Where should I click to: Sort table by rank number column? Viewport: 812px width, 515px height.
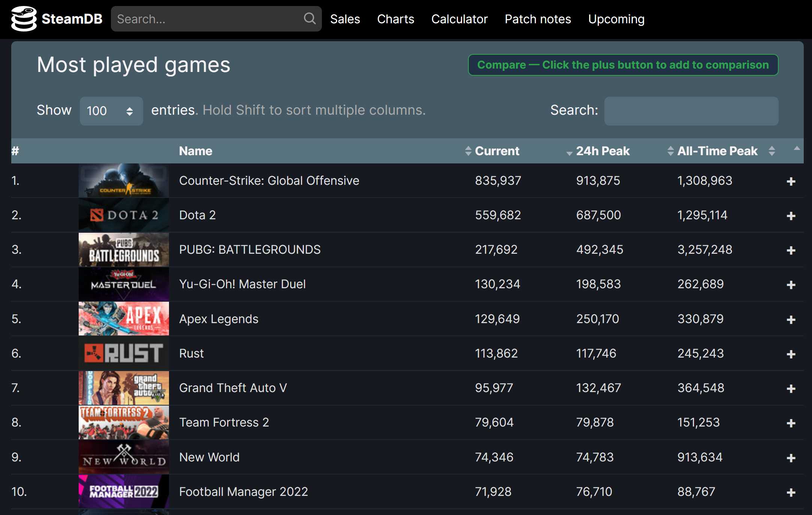(15, 151)
